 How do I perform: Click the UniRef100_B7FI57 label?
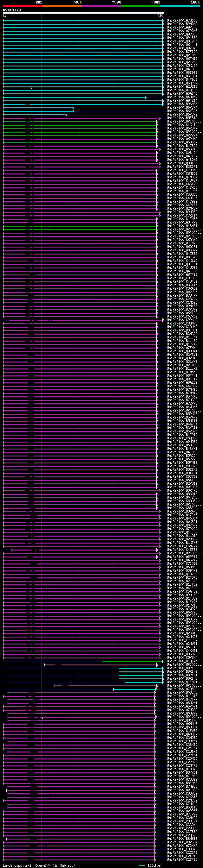pyautogui.click(x=182, y=52)
